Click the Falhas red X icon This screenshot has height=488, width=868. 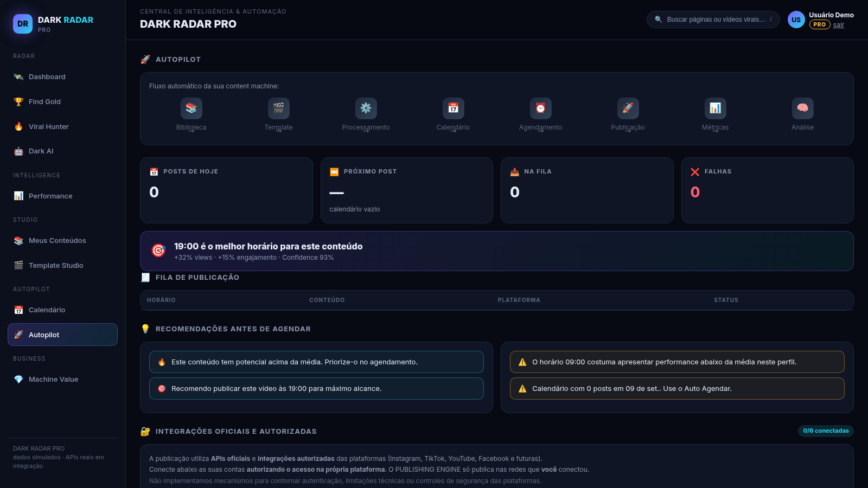tap(695, 172)
